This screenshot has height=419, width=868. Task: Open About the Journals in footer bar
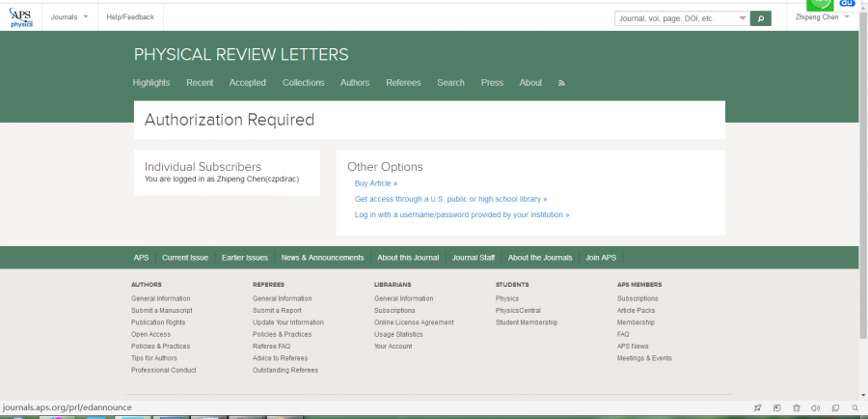tap(540, 258)
